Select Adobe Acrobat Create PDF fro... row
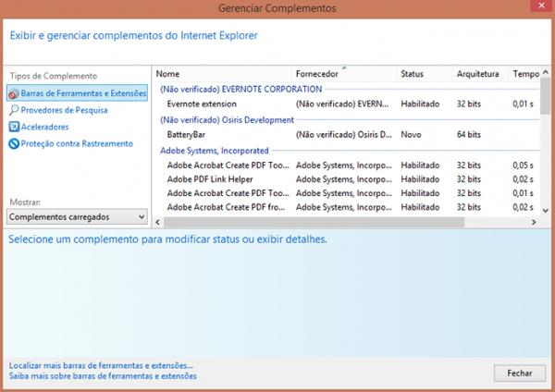Viewport: 555px width, 392px height. (347, 207)
